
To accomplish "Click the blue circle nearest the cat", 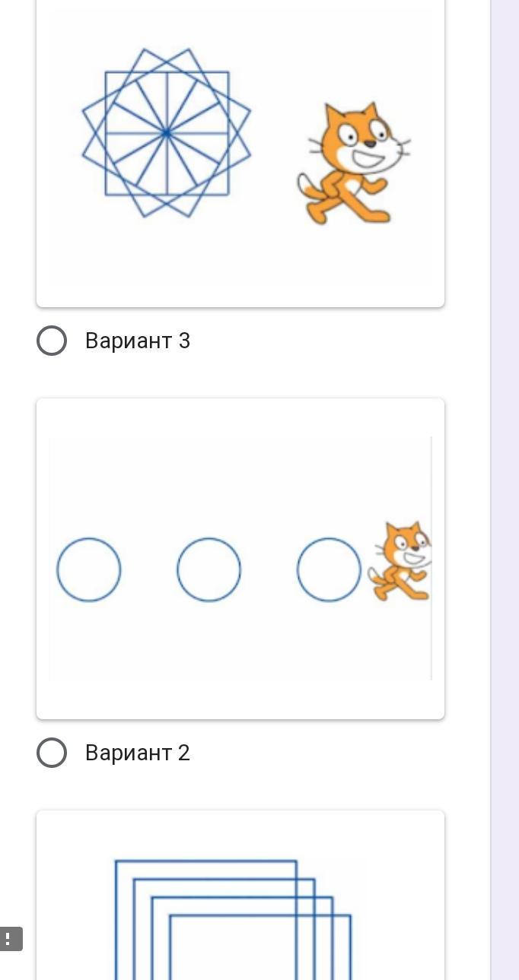I will [329, 569].
